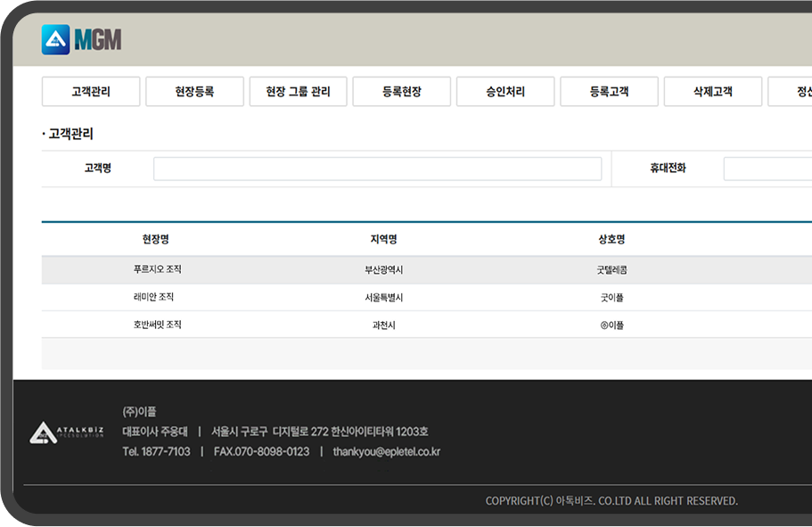Switch to the 현장등록 tab
The image size is (812, 527).
click(x=194, y=92)
